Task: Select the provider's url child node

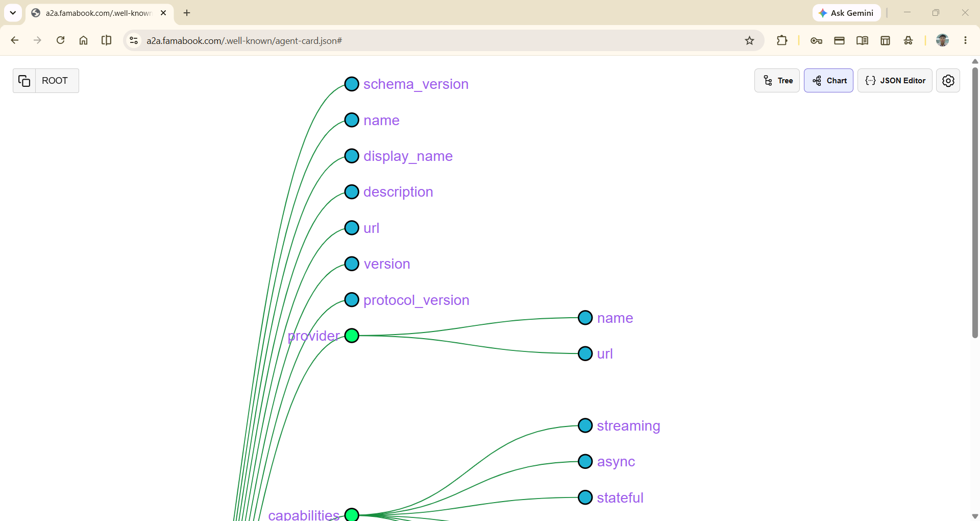Action: pyautogui.click(x=585, y=353)
